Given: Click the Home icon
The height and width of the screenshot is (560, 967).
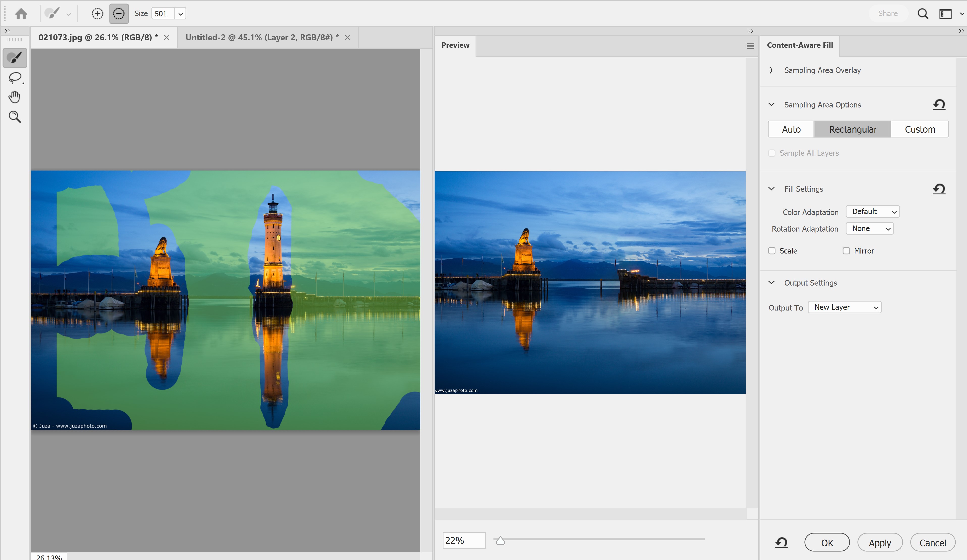Looking at the screenshot, I should click(x=21, y=14).
